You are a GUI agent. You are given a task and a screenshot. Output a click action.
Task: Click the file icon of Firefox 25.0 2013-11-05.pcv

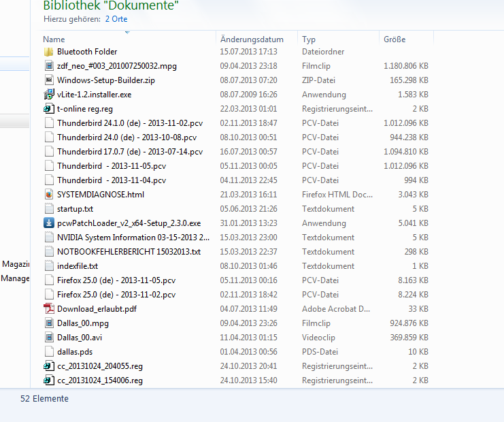click(x=49, y=280)
